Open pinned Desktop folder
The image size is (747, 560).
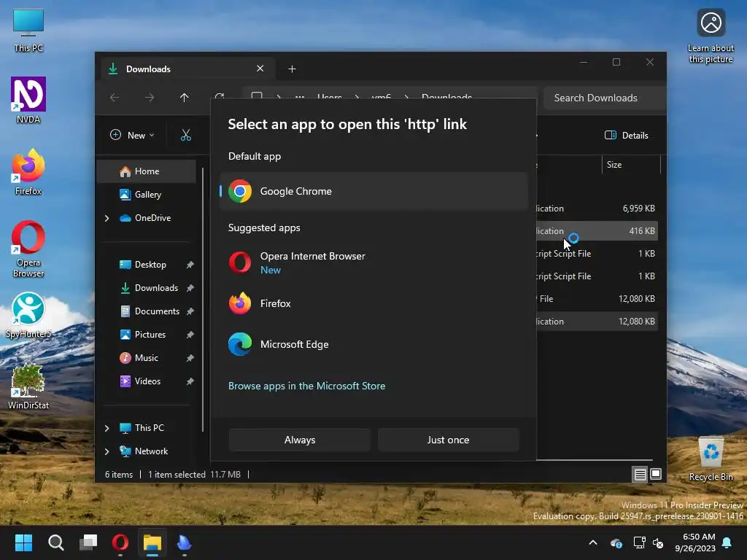[x=150, y=264]
